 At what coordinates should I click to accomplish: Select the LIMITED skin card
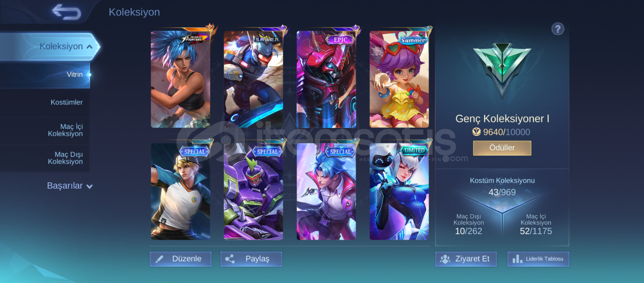pyautogui.click(x=399, y=191)
